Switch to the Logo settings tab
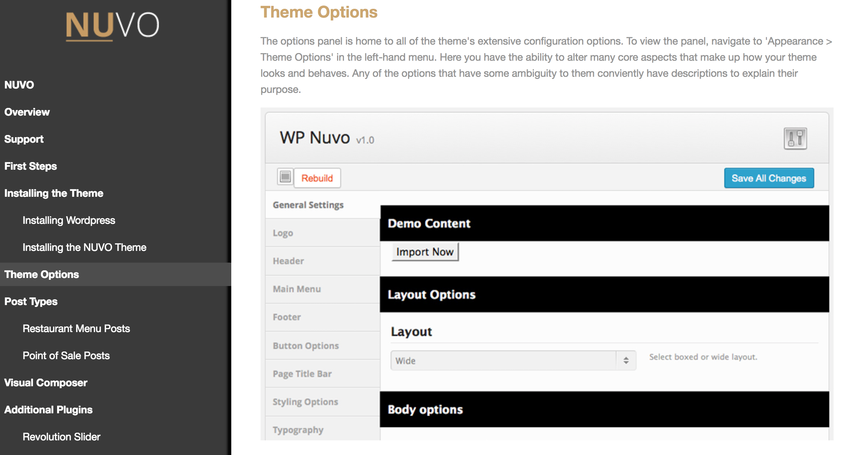Image resolution: width=868 pixels, height=455 pixels. (283, 233)
